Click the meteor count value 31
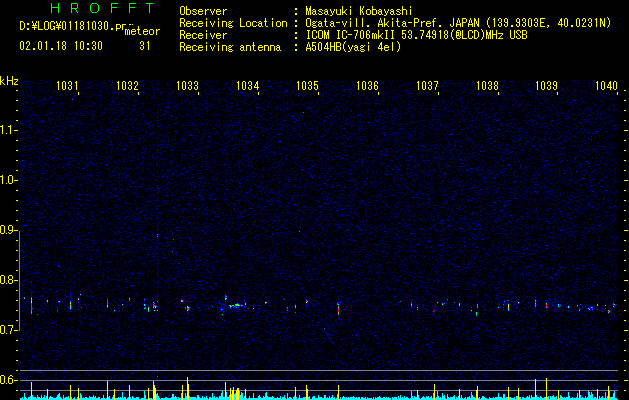Viewport: 629px width, 400px height. point(145,46)
